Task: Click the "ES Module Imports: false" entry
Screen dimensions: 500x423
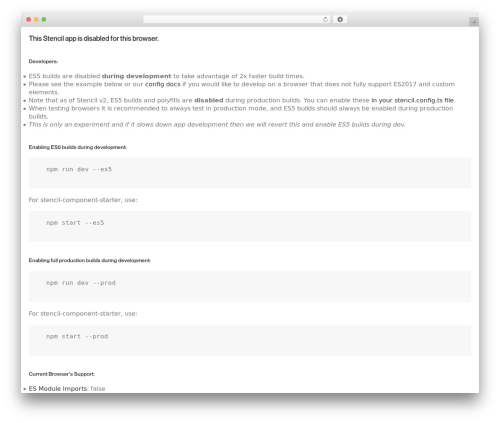Action: click(x=67, y=389)
